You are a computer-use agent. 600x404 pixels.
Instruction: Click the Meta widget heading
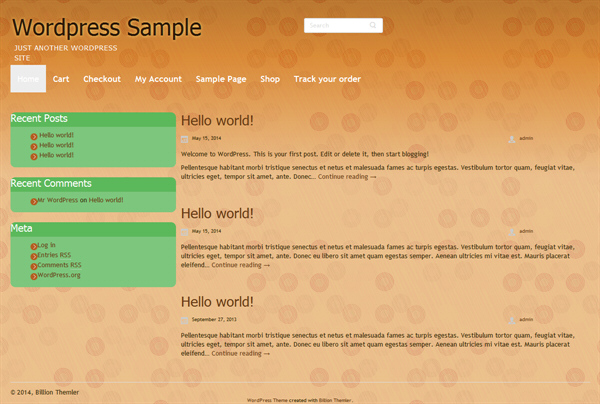coord(21,228)
